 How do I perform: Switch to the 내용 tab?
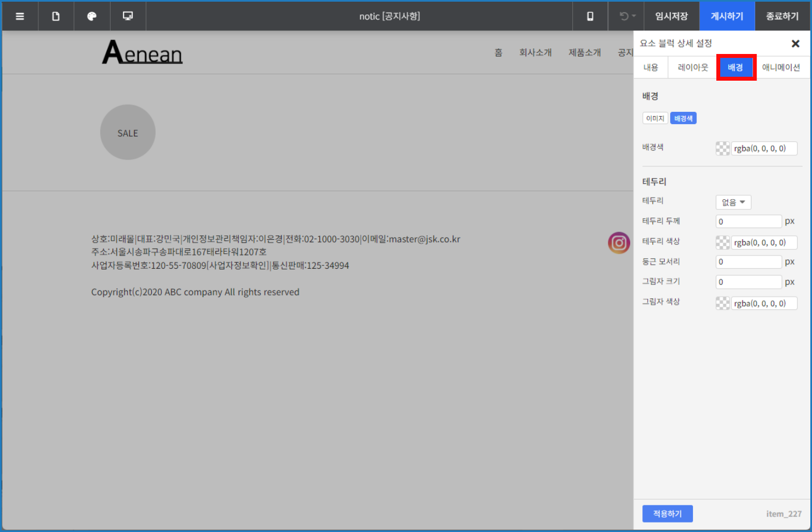click(651, 67)
